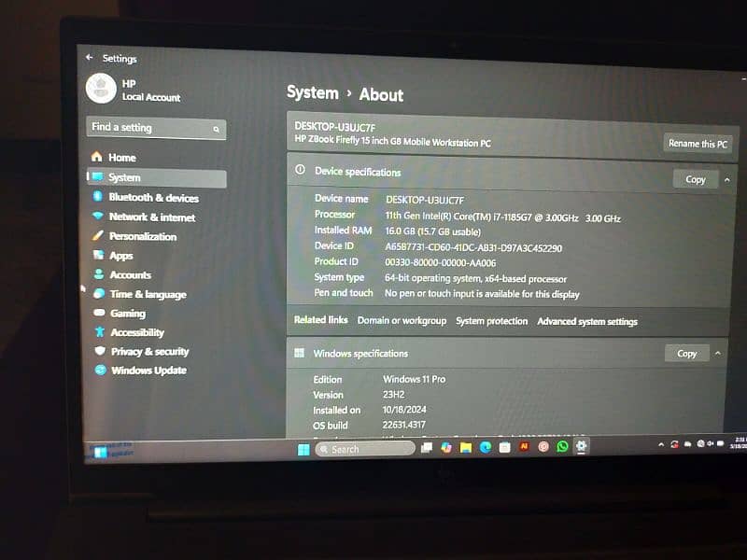Click the red sync tray icon

click(674, 444)
